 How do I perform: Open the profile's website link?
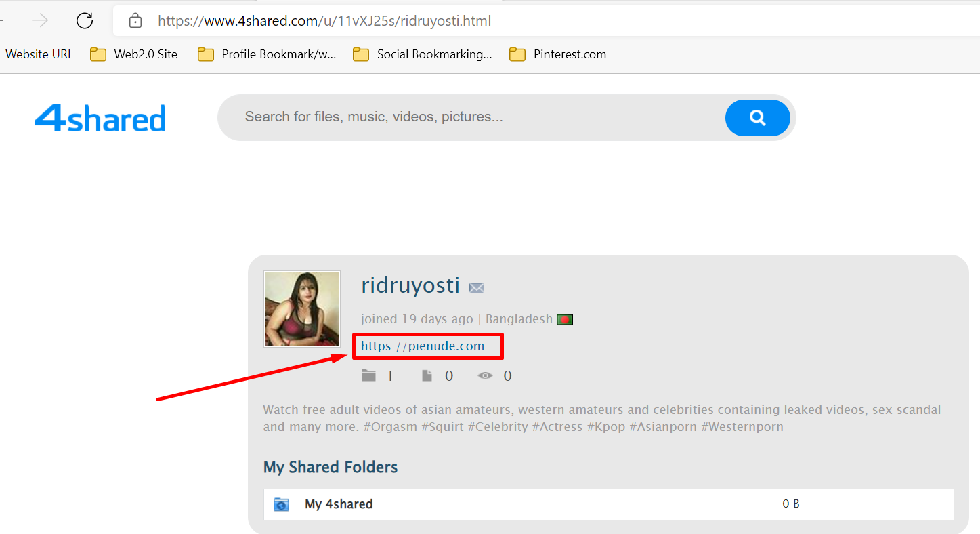point(423,346)
